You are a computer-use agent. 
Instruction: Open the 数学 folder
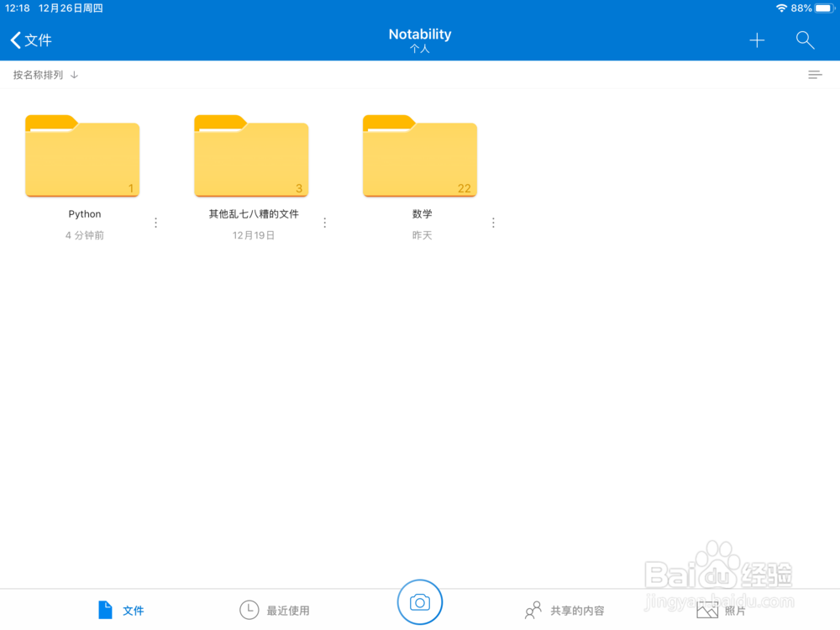(420, 155)
